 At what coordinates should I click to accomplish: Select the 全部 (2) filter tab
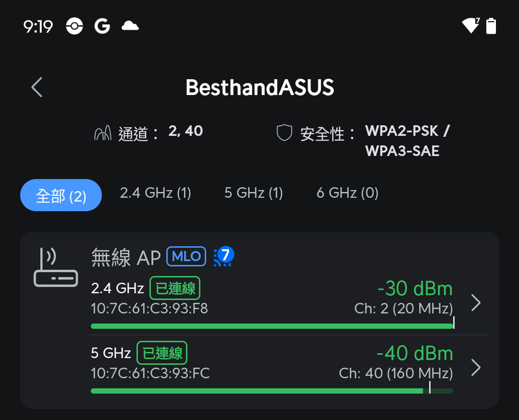click(61, 195)
